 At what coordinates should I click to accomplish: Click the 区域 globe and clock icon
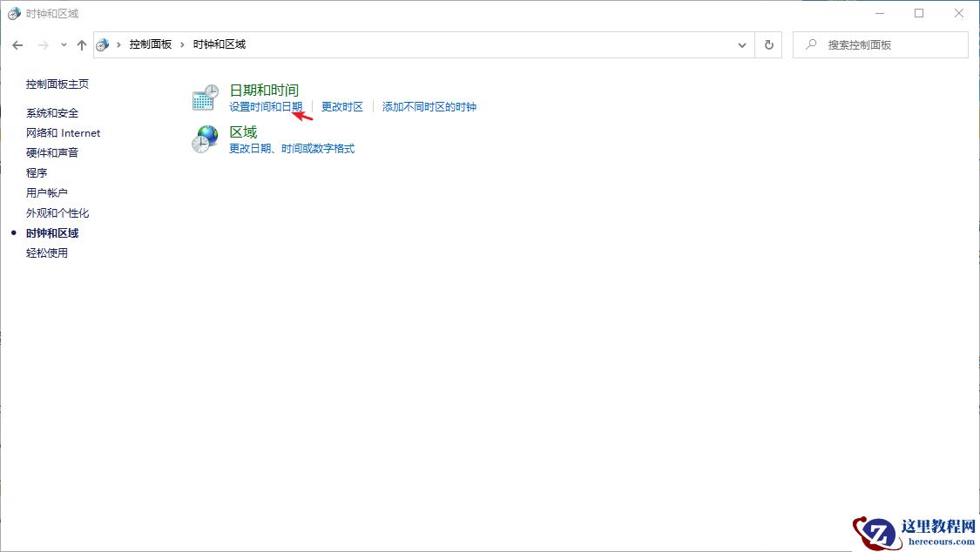pyautogui.click(x=204, y=138)
